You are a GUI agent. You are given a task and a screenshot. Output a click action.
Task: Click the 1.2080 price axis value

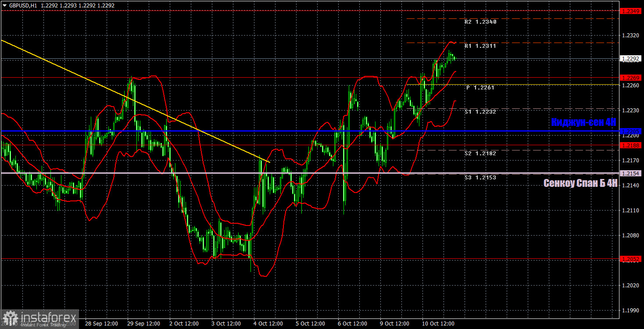tap(631, 236)
